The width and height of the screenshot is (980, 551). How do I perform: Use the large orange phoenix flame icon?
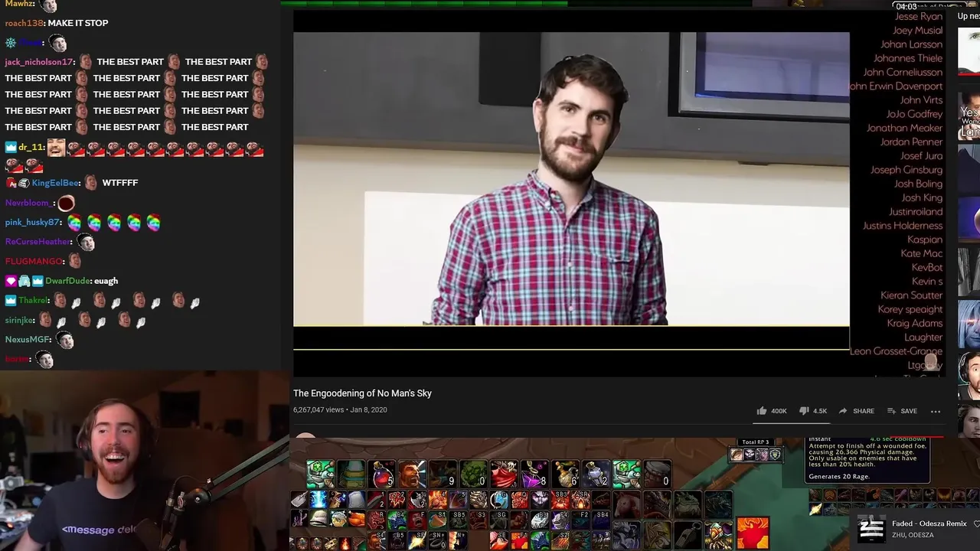click(753, 533)
